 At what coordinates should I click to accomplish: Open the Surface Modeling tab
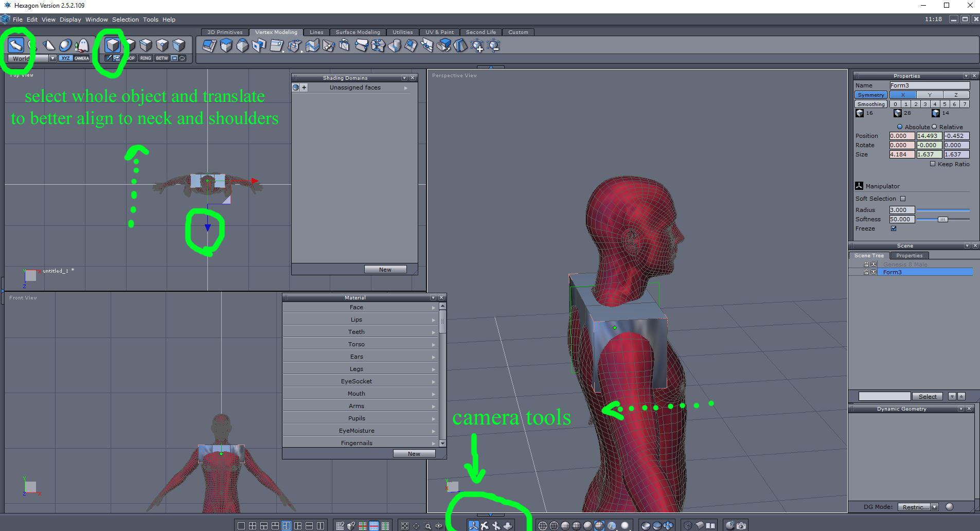coord(358,32)
